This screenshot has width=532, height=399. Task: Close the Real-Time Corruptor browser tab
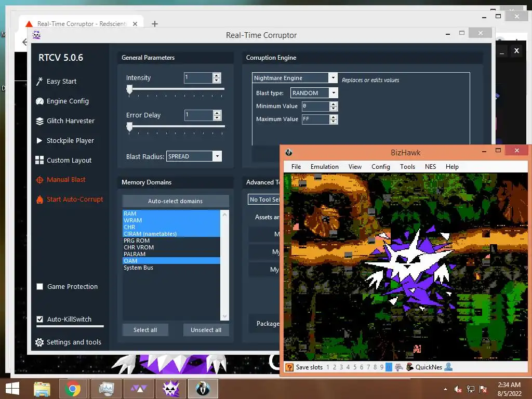pyautogui.click(x=135, y=24)
